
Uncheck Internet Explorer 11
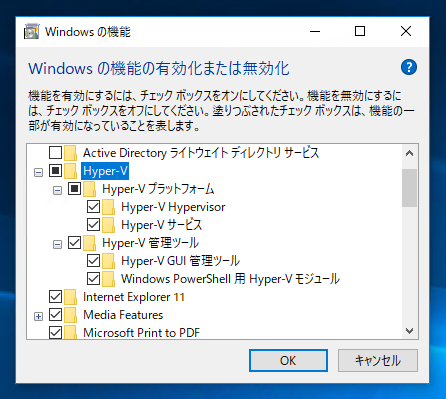pos(55,297)
